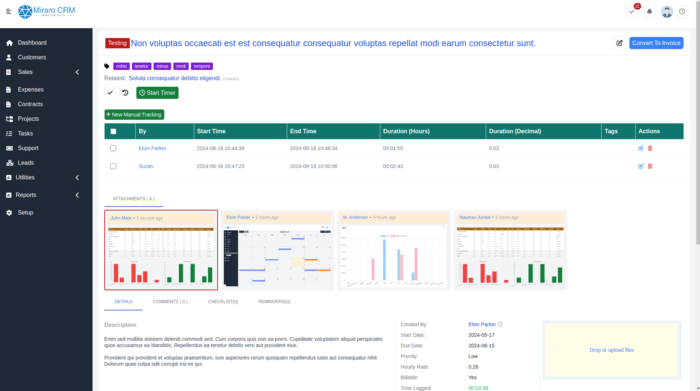Click the tag icon beside tags

[107, 66]
